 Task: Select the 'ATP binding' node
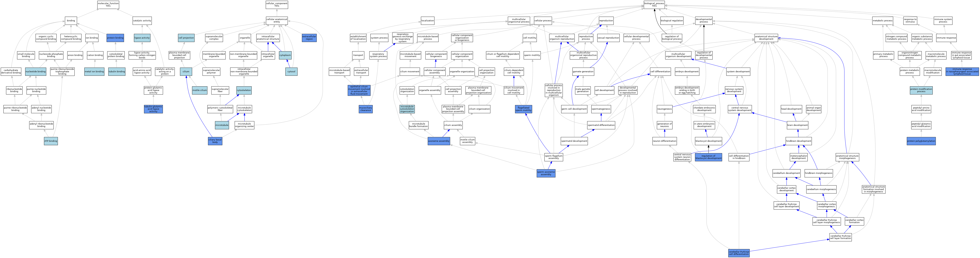coord(51,141)
